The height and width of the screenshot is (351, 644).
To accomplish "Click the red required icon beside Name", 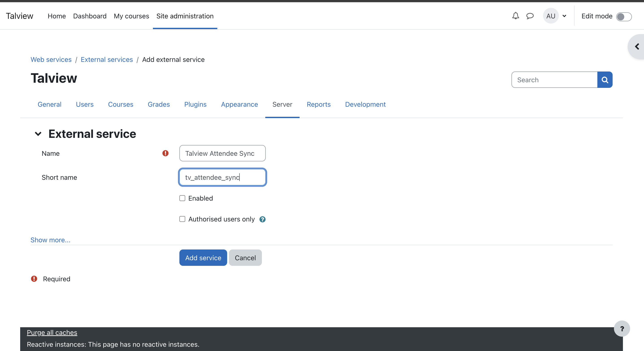I will tap(165, 153).
